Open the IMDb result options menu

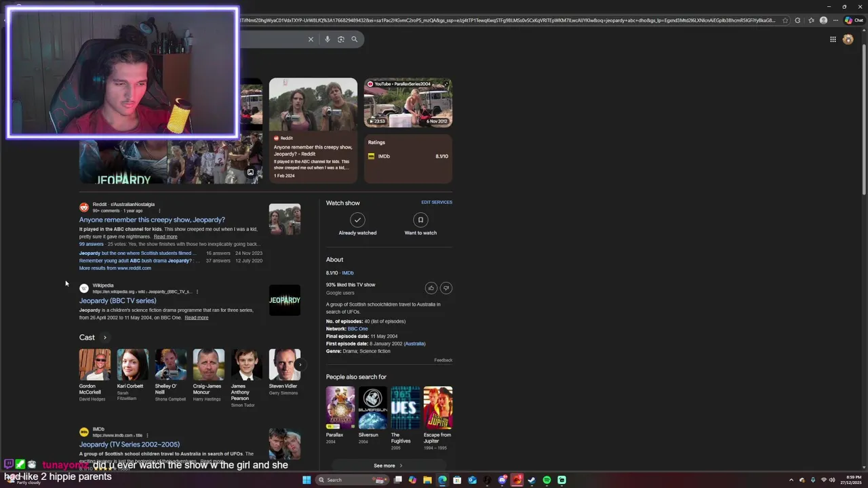coord(147,435)
